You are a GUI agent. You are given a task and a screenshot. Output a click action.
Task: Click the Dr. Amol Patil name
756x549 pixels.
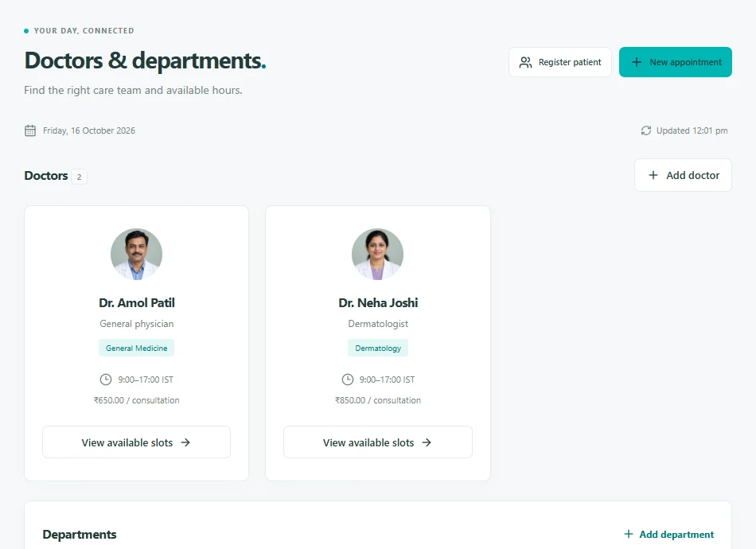coord(137,302)
